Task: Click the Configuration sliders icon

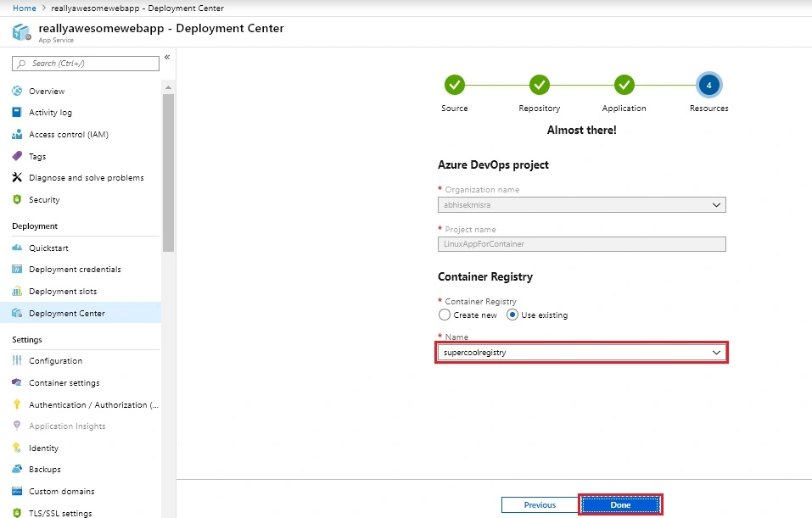Action: (17, 360)
